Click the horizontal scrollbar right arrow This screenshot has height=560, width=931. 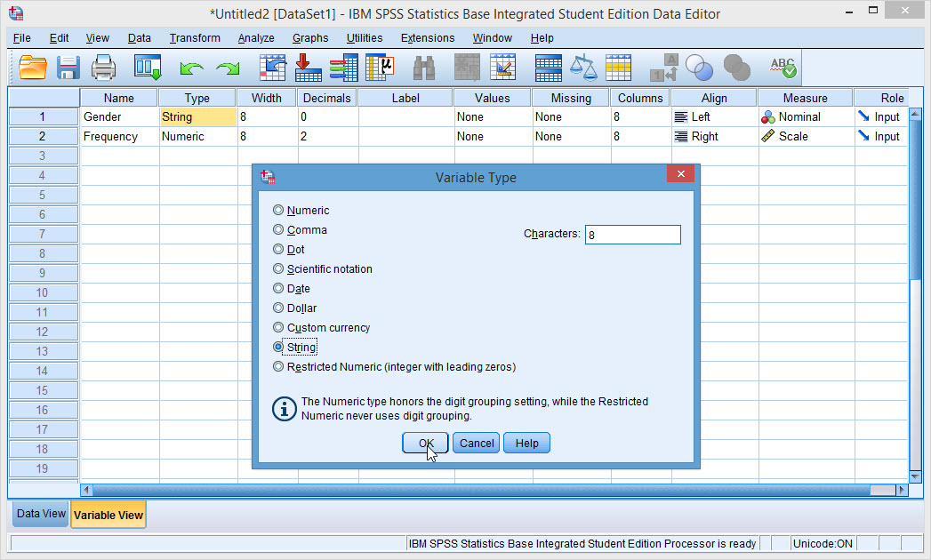coord(902,490)
